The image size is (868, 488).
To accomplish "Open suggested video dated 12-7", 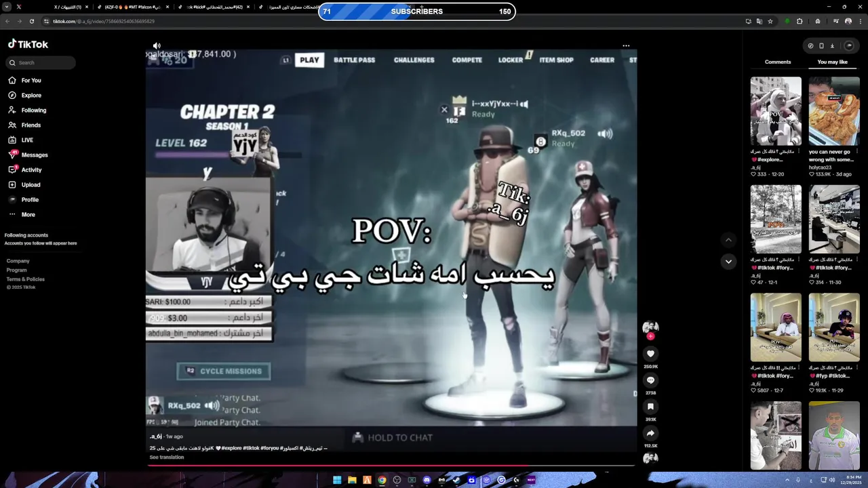I will point(776,327).
